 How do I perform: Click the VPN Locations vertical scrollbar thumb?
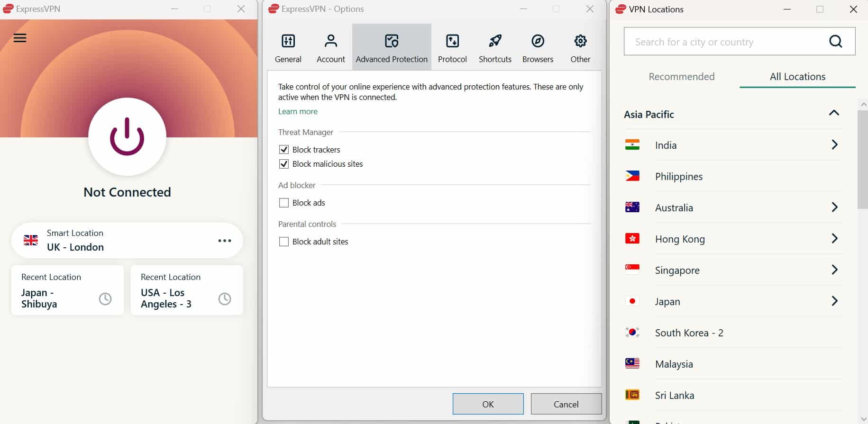(x=862, y=160)
